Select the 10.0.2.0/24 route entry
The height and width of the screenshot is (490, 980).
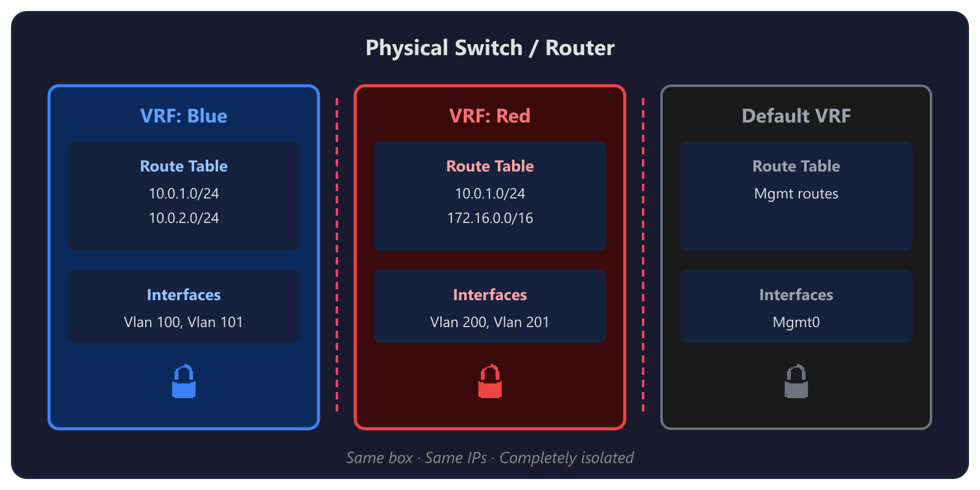[x=184, y=218]
